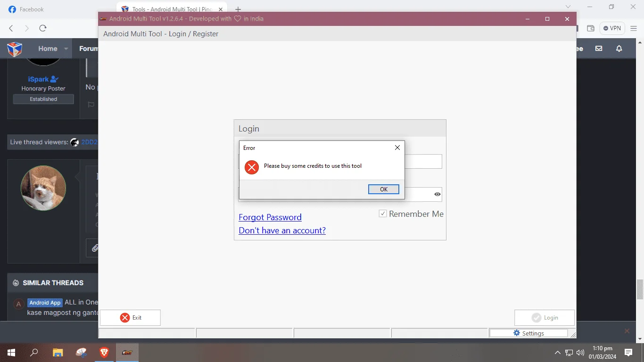
Task: Click the Login button with checkmark
Action: 545,318
